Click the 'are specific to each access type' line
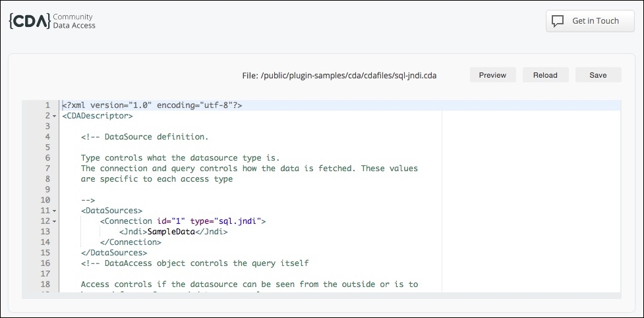644x318 pixels. click(x=156, y=179)
